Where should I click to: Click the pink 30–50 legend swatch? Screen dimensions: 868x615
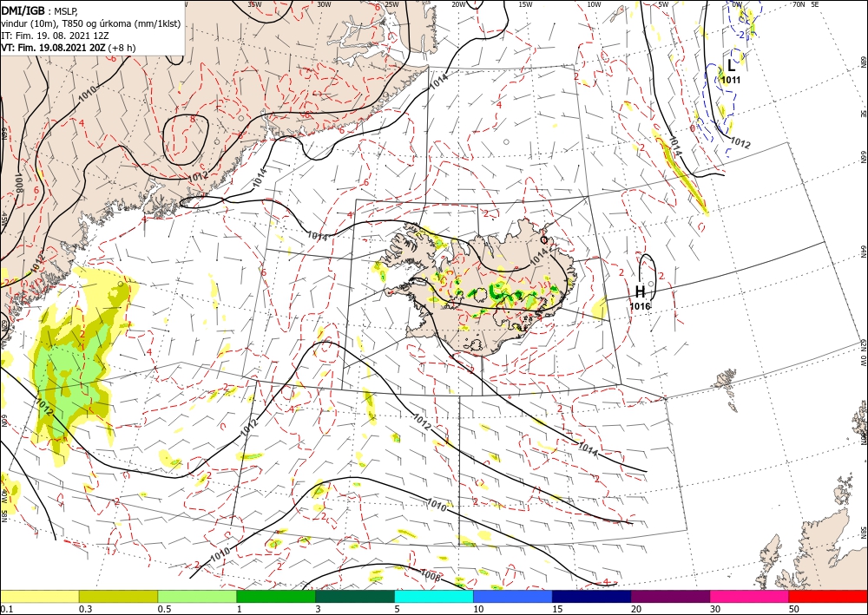tap(750, 596)
